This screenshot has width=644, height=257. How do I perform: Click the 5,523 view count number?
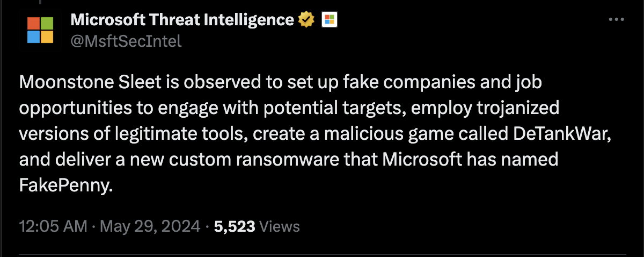pos(234,226)
